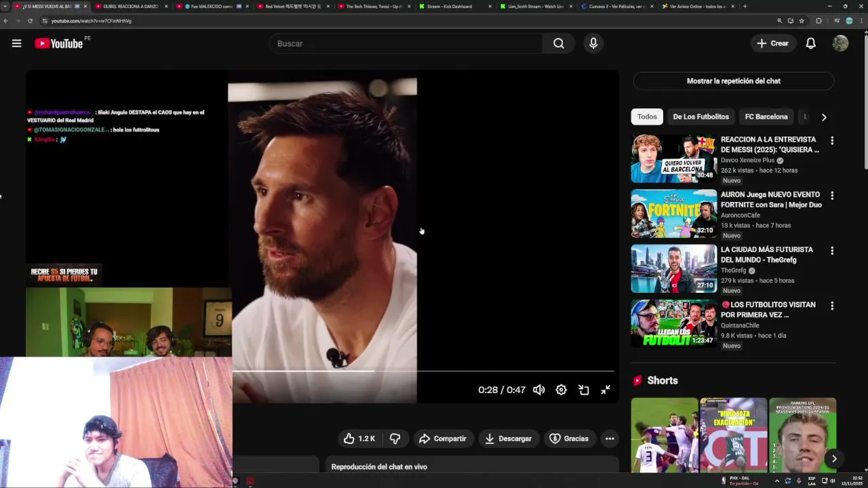868x488 pixels.
Task: Exit full-window mode via the collapse icon
Action: coord(606,390)
